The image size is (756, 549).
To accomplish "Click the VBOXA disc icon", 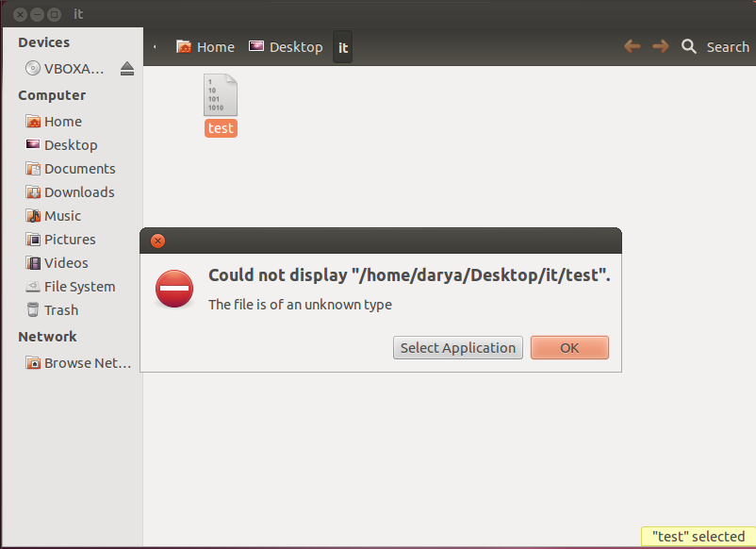I will (x=32, y=69).
